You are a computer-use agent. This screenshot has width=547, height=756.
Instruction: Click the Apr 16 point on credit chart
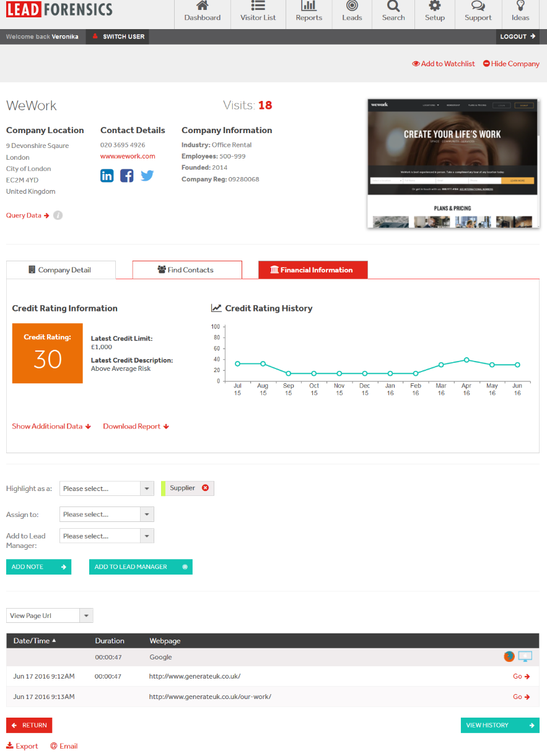click(x=466, y=360)
